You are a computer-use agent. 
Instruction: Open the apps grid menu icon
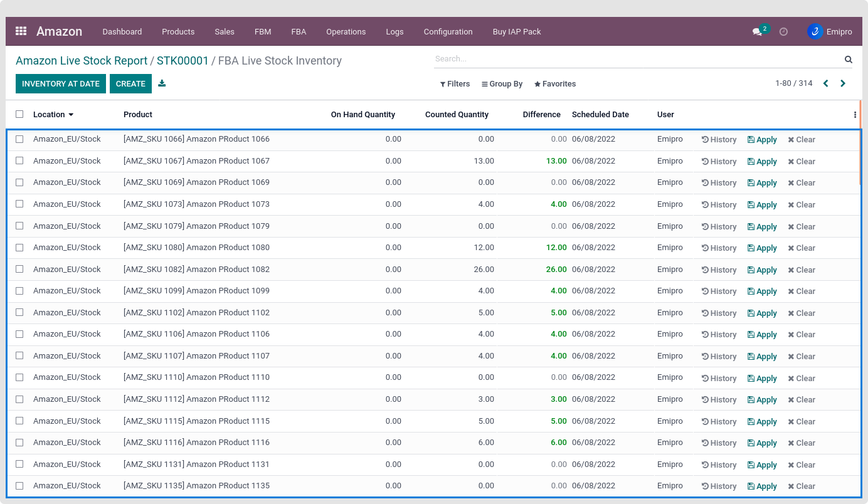tap(21, 31)
